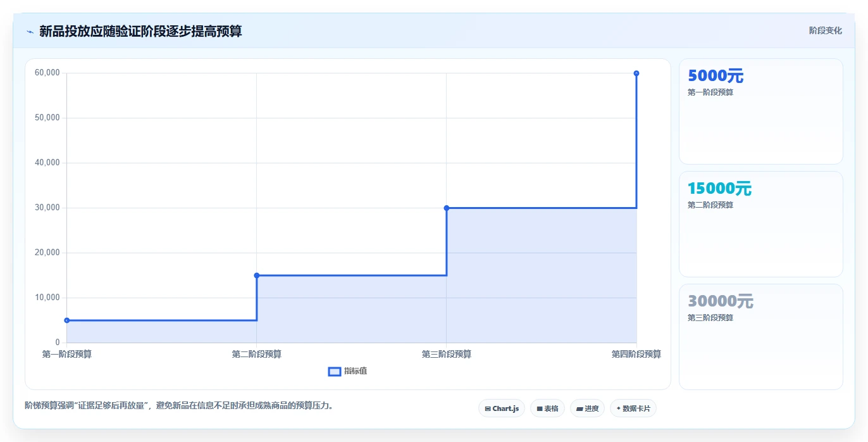Click y-axis value 60,000
868x442 pixels.
pos(47,73)
